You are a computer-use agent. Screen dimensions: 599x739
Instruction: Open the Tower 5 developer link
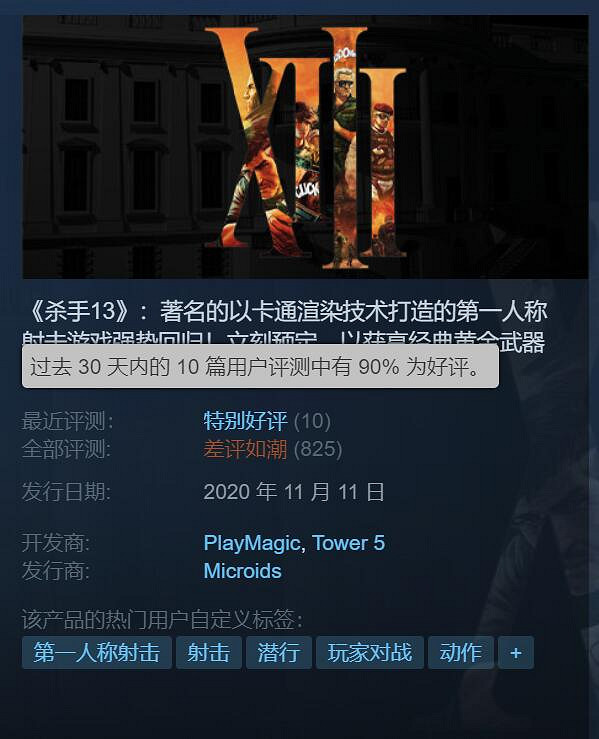pos(348,543)
